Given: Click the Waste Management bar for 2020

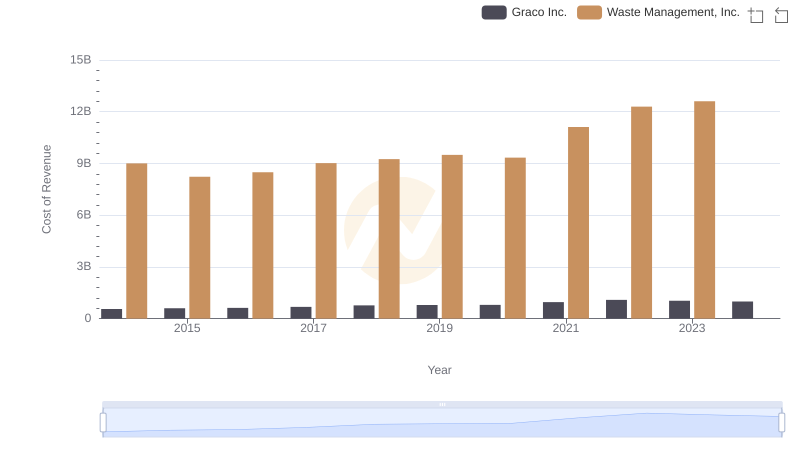Looking at the screenshot, I should click(515, 238).
